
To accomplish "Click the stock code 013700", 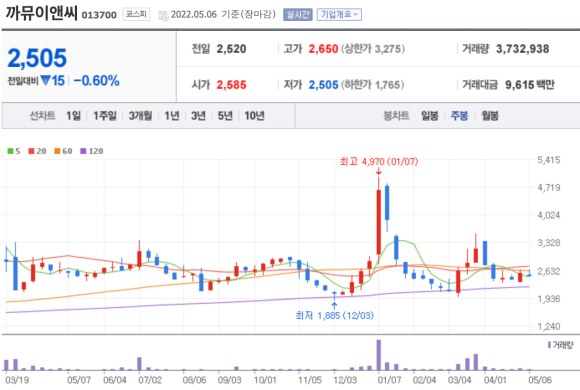I will [99, 15].
